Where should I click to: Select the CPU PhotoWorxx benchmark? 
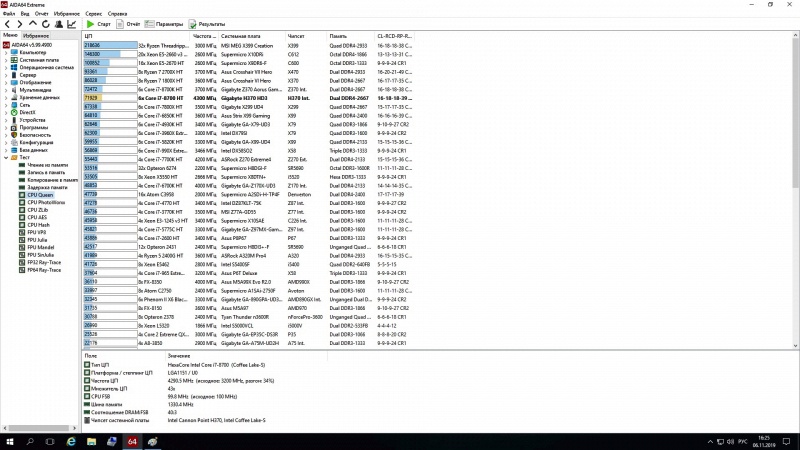tap(46, 202)
